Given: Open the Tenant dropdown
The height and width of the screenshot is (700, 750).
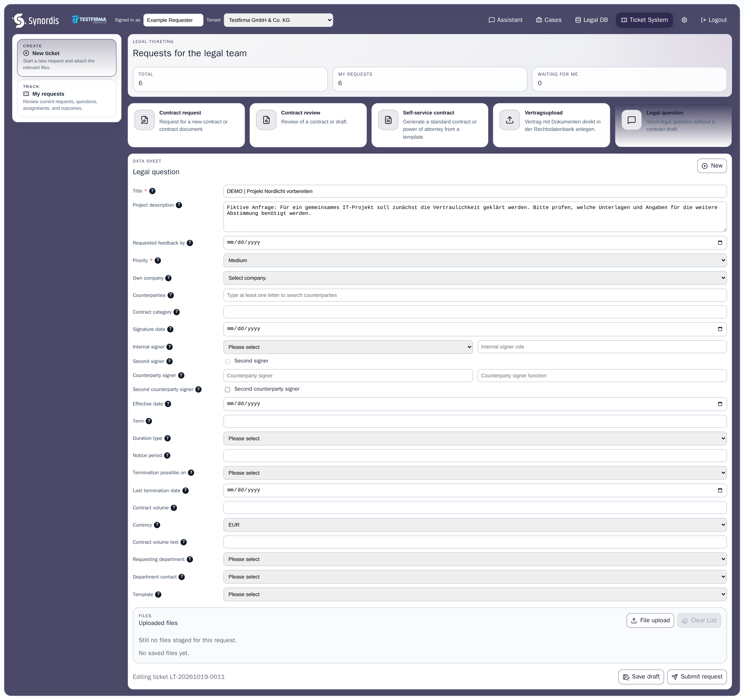Looking at the screenshot, I should [279, 20].
